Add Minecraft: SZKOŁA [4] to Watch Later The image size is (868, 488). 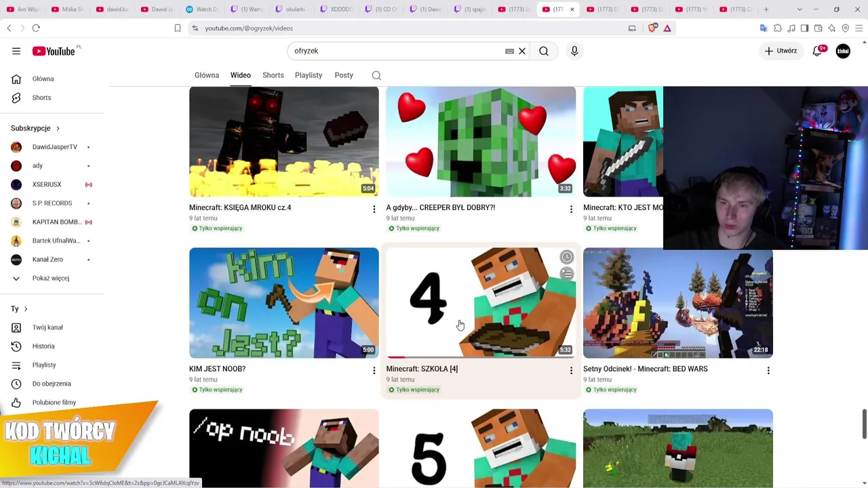(x=566, y=257)
